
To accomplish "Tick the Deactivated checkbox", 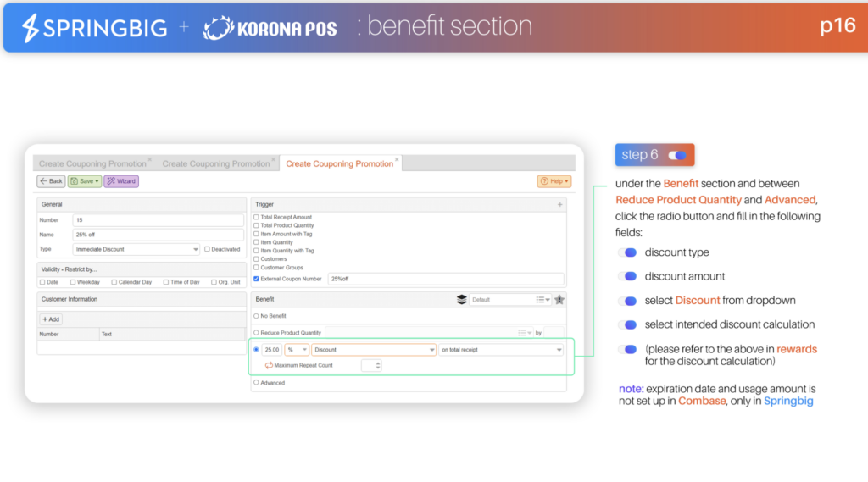I will (207, 250).
